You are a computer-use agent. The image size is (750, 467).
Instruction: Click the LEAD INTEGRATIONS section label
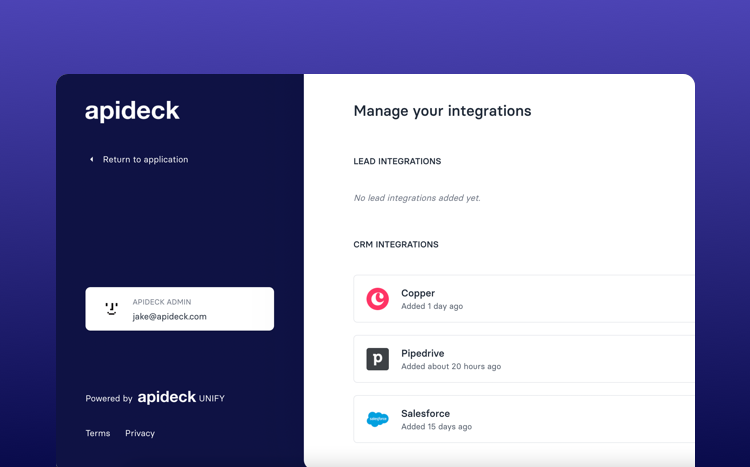click(x=397, y=161)
